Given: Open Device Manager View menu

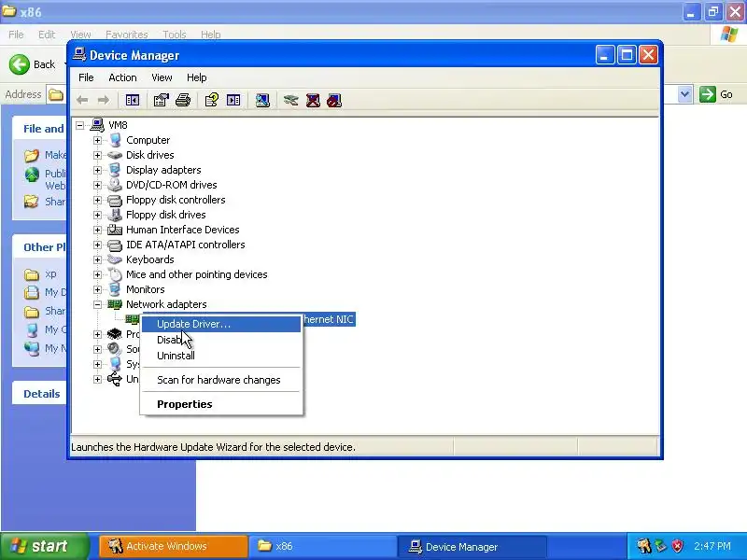Looking at the screenshot, I should tap(162, 77).
